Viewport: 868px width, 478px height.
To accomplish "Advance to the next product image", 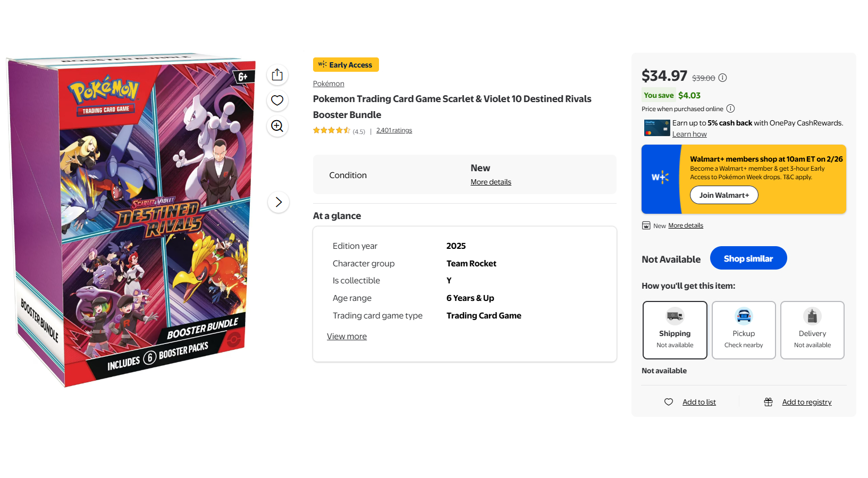I will 279,202.
